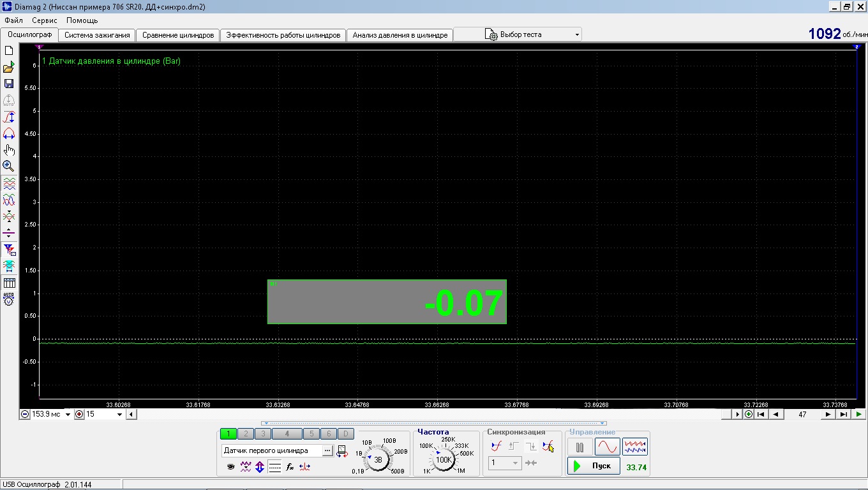Adjust the 3В voltage range knob
Viewport: 868px width, 490px height.
pos(378,459)
